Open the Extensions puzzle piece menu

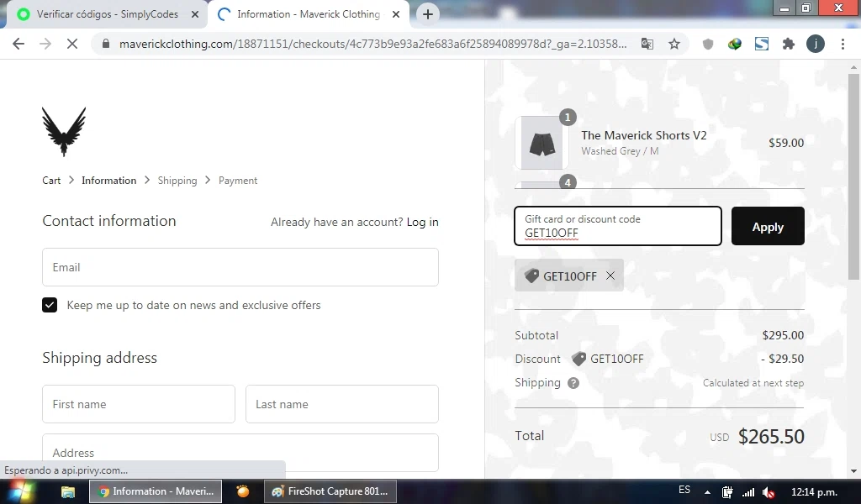[x=789, y=44]
